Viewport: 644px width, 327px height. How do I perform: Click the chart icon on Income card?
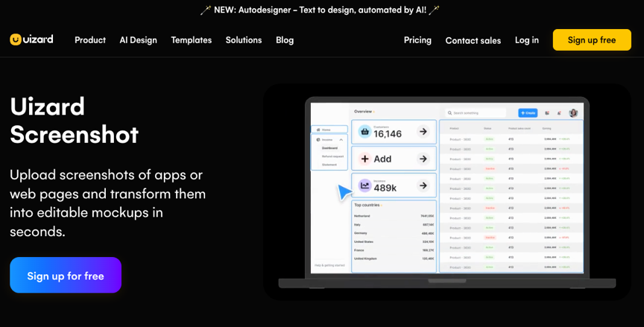364,186
